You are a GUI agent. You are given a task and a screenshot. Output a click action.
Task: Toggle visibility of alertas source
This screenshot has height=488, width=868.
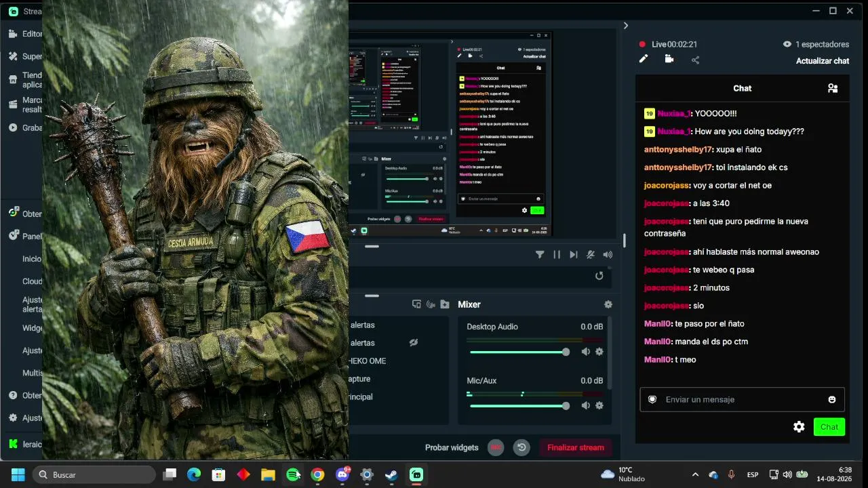[x=414, y=343]
